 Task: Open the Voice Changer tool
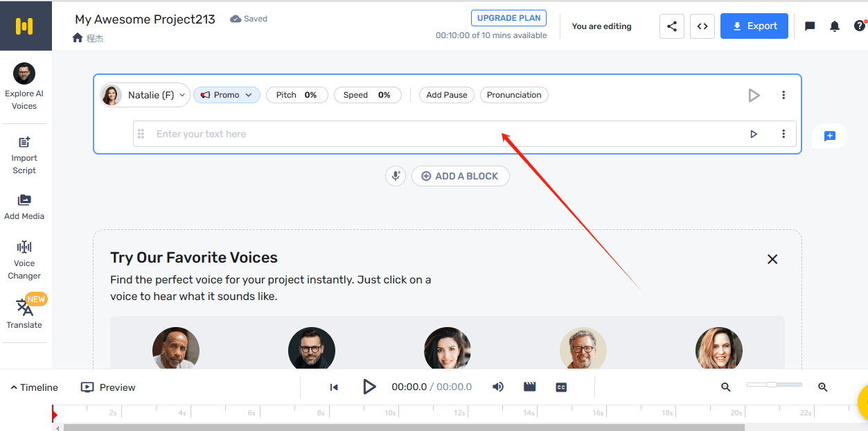pos(24,259)
